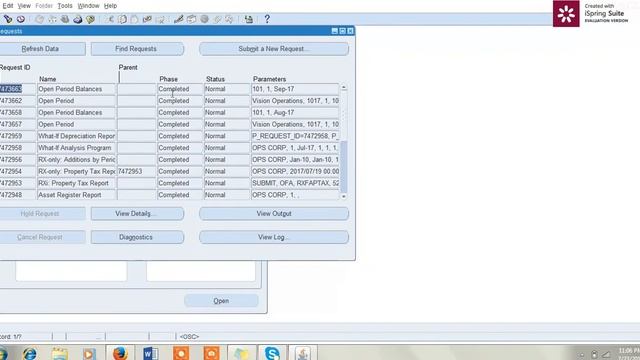Click the Window Help question mark icon
Viewport: 640px width, 360px height.
click(267, 19)
